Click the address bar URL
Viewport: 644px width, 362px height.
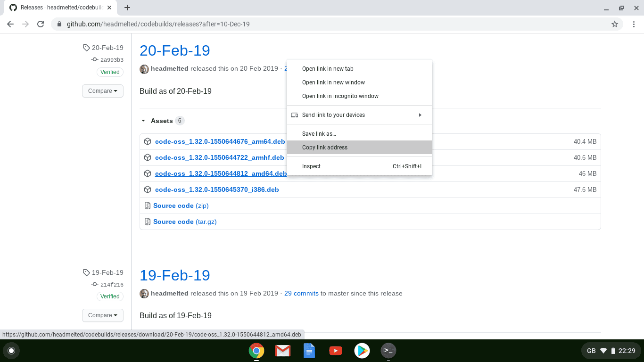pyautogui.click(x=158, y=24)
